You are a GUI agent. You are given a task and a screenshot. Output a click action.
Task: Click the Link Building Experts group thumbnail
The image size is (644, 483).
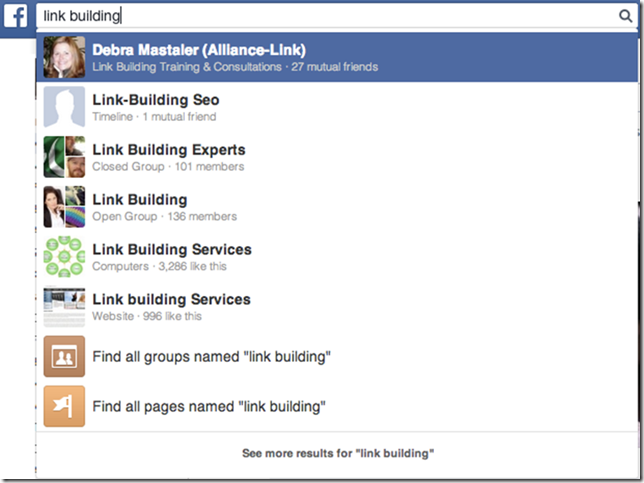coord(64,157)
